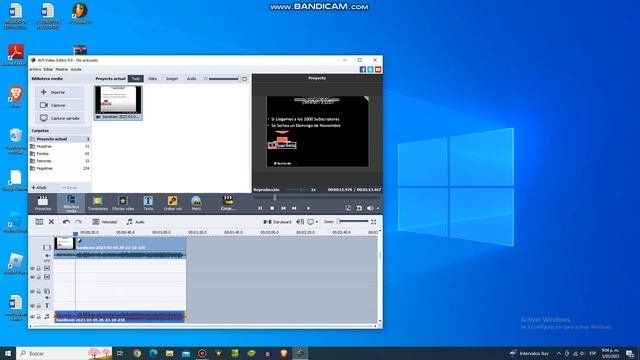The image size is (640, 360).
Task: Switch to the Vídeo media tab
Action: (152, 78)
